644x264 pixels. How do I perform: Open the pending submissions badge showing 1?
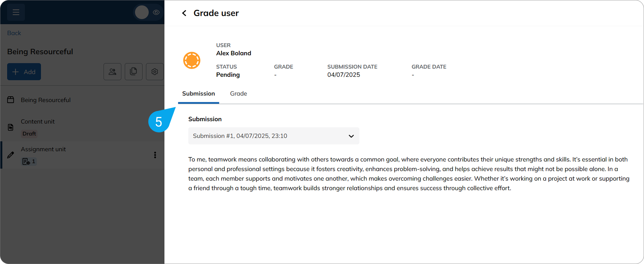pyautogui.click(x=29, y=161)
